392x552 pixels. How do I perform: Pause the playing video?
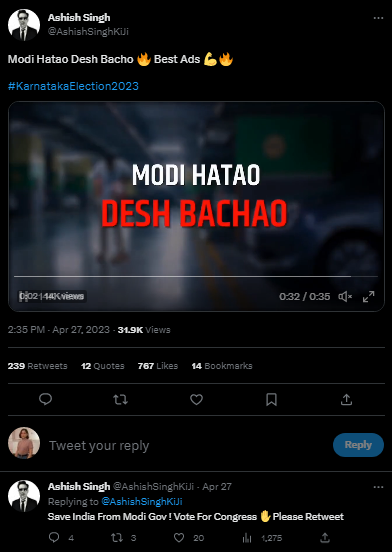[x=22, y=296]
